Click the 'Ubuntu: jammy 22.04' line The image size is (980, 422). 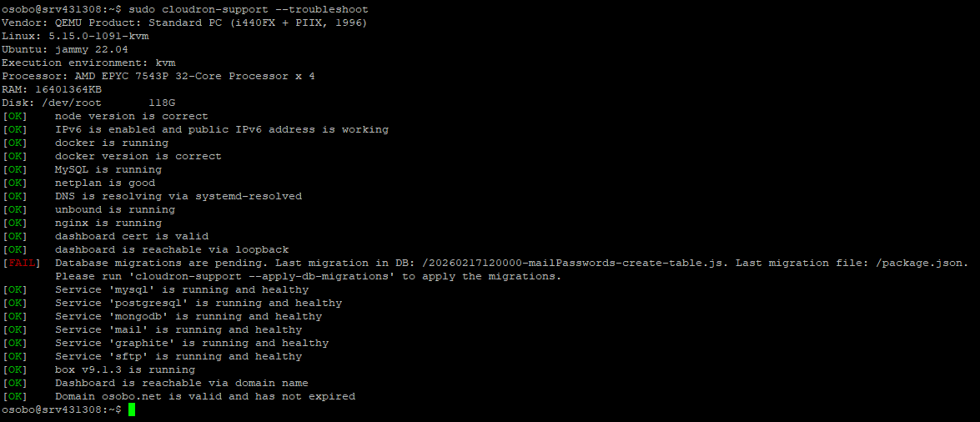point(65,49)
